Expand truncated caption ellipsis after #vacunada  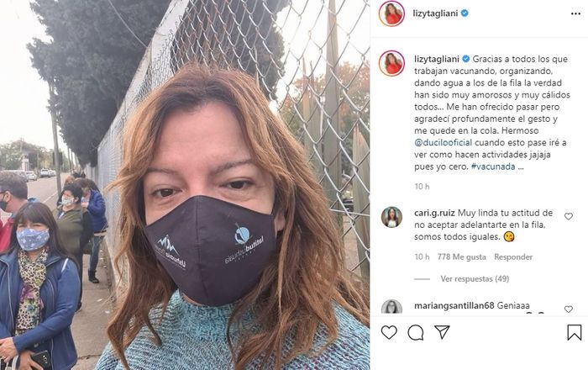(x=521, y=166)
